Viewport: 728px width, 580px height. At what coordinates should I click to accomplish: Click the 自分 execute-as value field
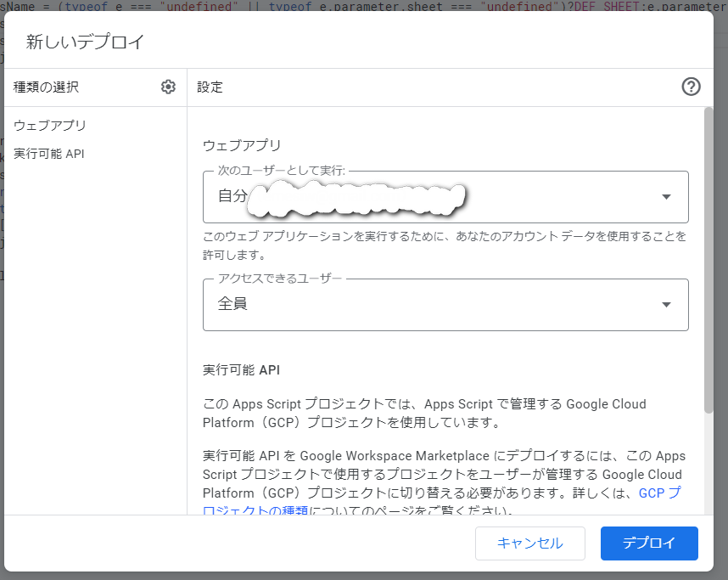click(x=339, y=197)
